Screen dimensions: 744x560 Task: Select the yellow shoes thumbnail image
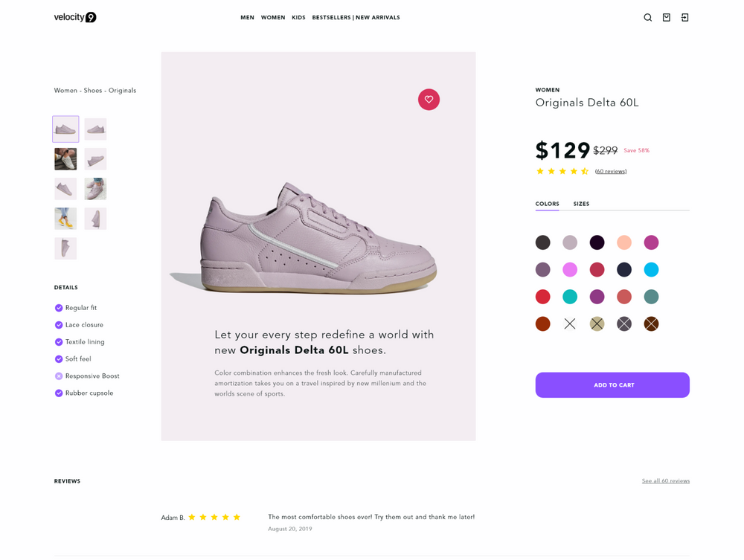point(65,219)
